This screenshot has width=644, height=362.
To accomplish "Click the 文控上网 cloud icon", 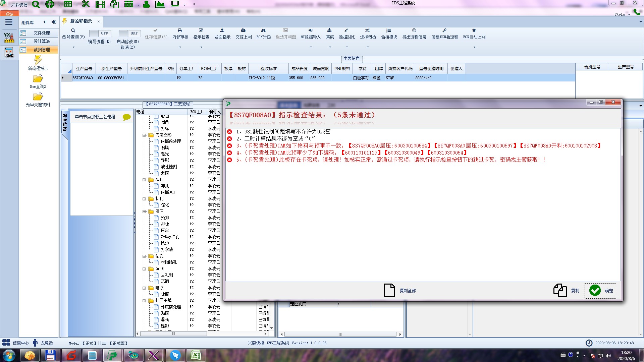I will point(243,31).
